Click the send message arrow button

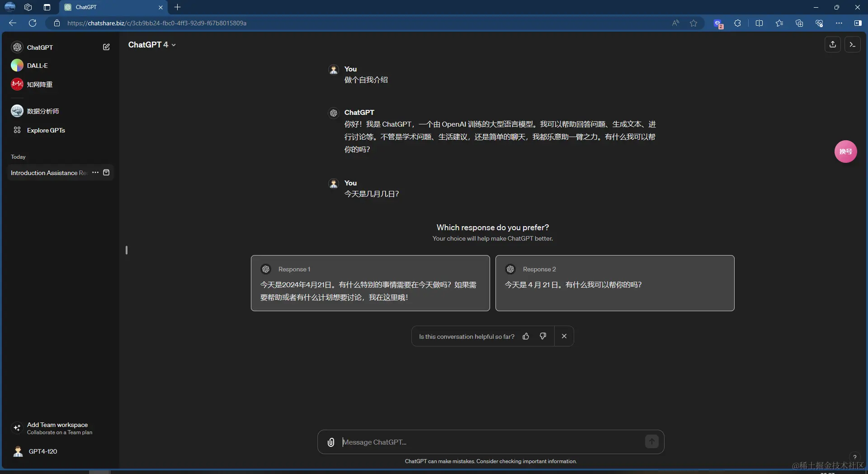[652, 441]
